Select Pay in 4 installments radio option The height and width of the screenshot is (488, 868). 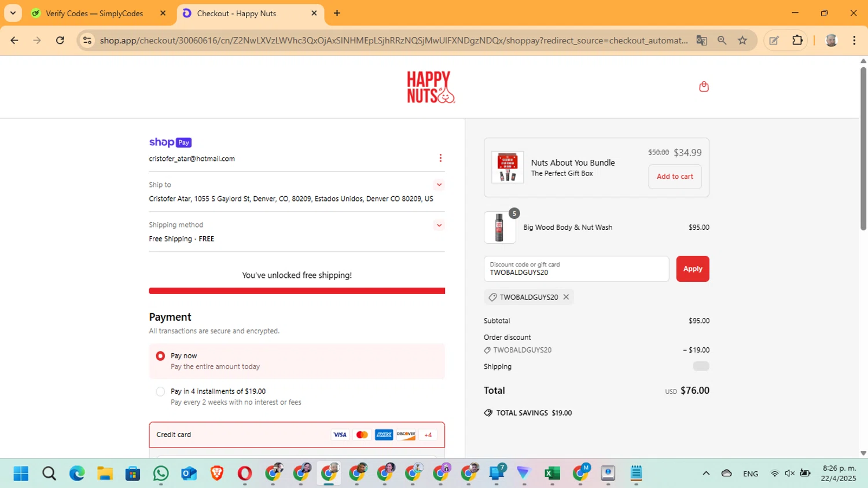coord(160,392)
